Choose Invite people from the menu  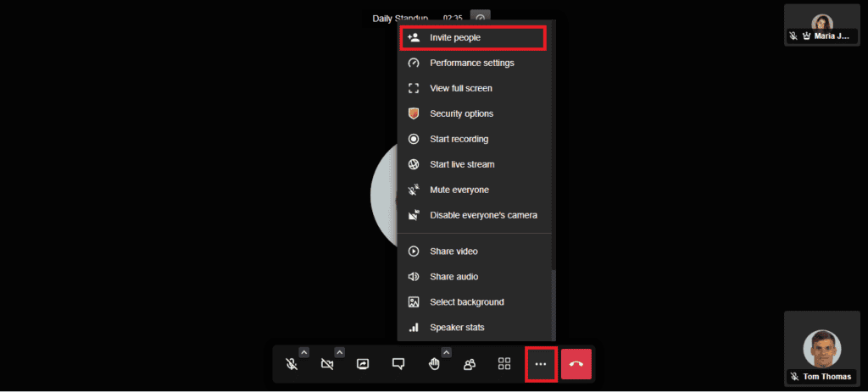tap(473, 37)
